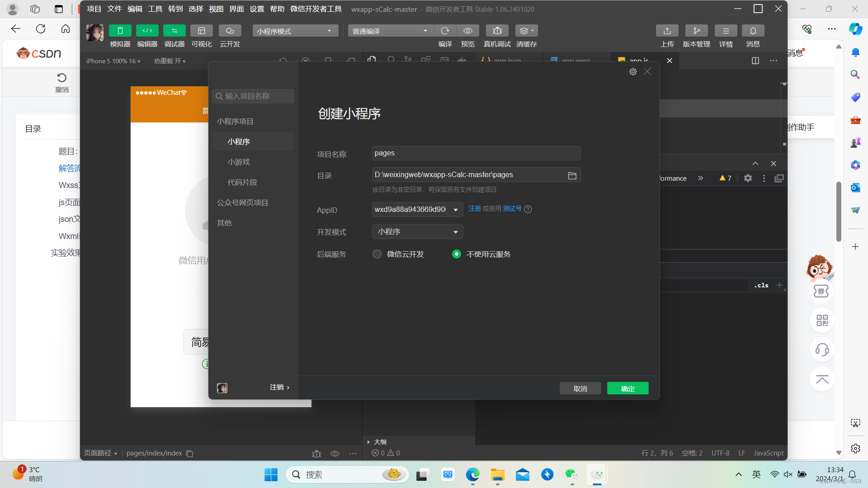Select 小程序 in the project type list
Image resolution: width=868 pixels, height=488 pixels.
(253, 141)
